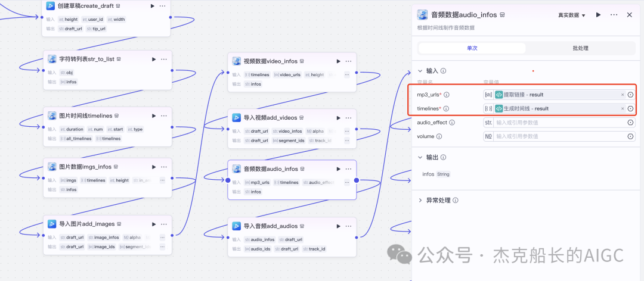Screen dimensions: 644x281
Task: Open the 真实数据 dropdown in side panel
Action: coord(571,15)
